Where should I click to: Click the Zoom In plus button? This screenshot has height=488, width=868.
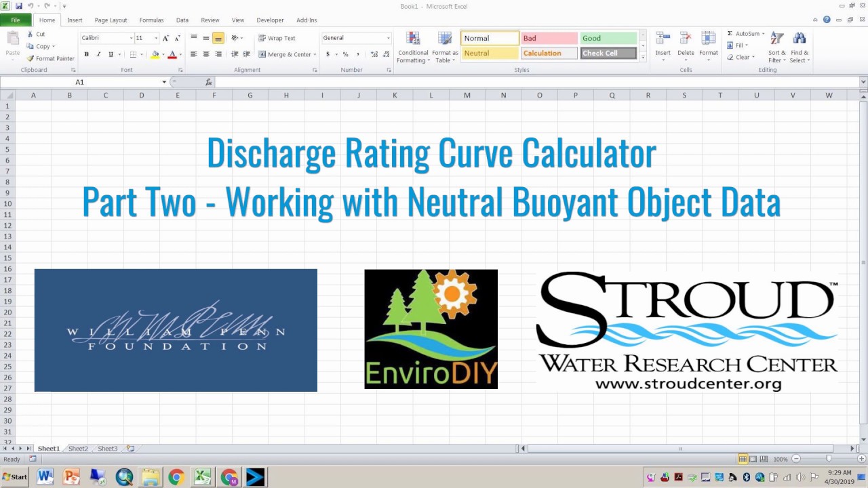point(862,459)
